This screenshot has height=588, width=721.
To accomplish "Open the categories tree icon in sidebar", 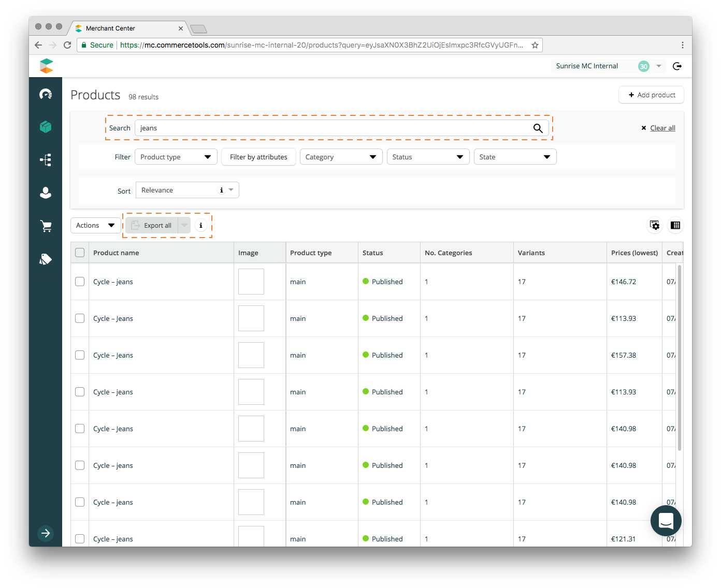I will (46, 160).
